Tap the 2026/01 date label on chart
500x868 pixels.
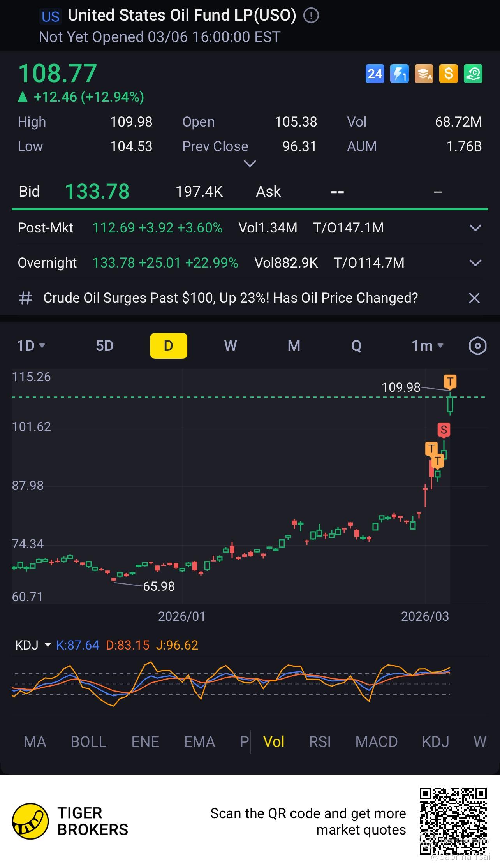tap(181, 616)
